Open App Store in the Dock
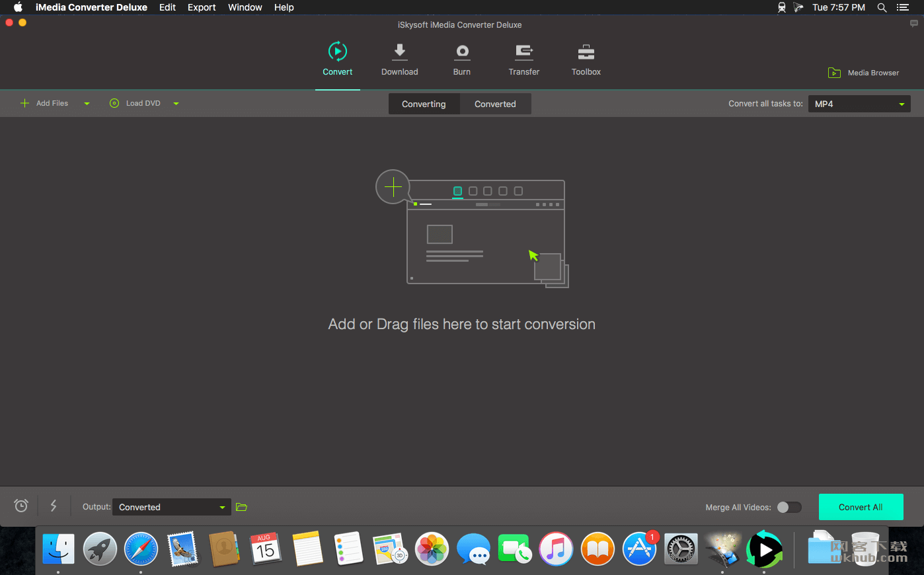This screenshot has height=575, width=924. click(x=639, y=549)
